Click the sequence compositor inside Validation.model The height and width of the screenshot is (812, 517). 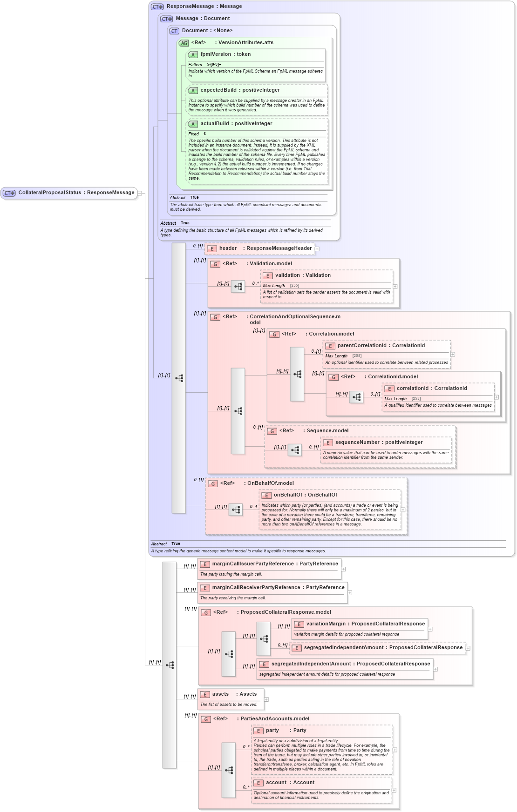coord(238,287)
